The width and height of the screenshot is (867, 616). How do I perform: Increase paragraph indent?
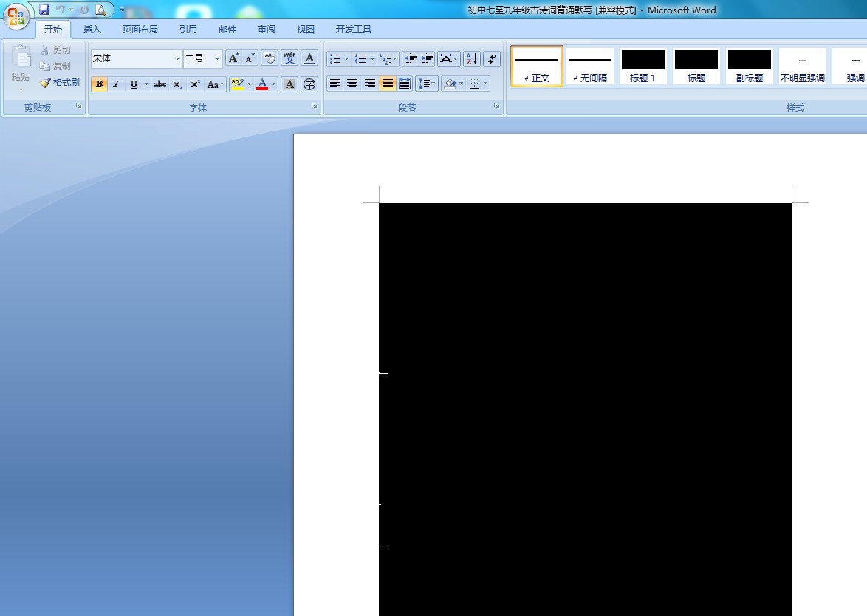[x=427, y=58]
